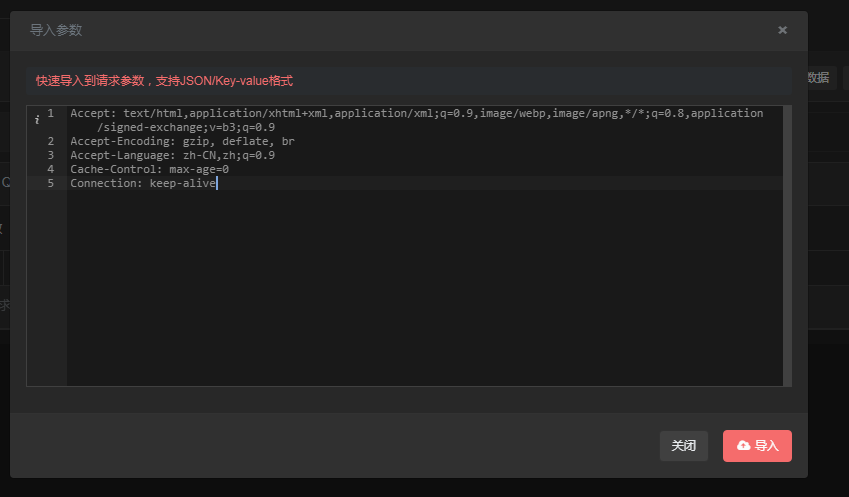Click the cloud upload icon on 导入
Image resolution: width=849 pixels, height=497 pixels.
tap(743, 445)
